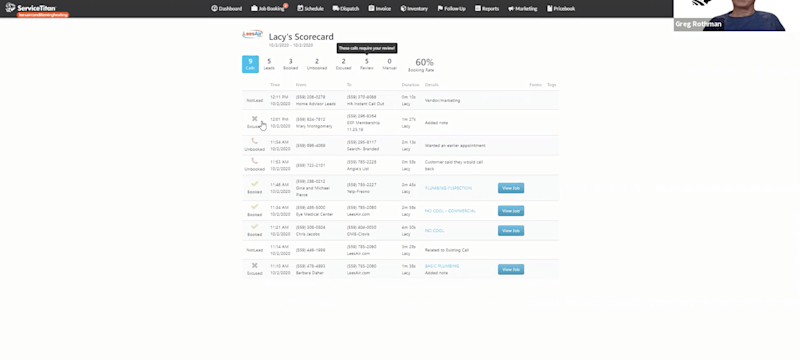The image size is (800, 360).
Task: Click View Job for PLUMBING INSPECTION
Action: point(511,188)
